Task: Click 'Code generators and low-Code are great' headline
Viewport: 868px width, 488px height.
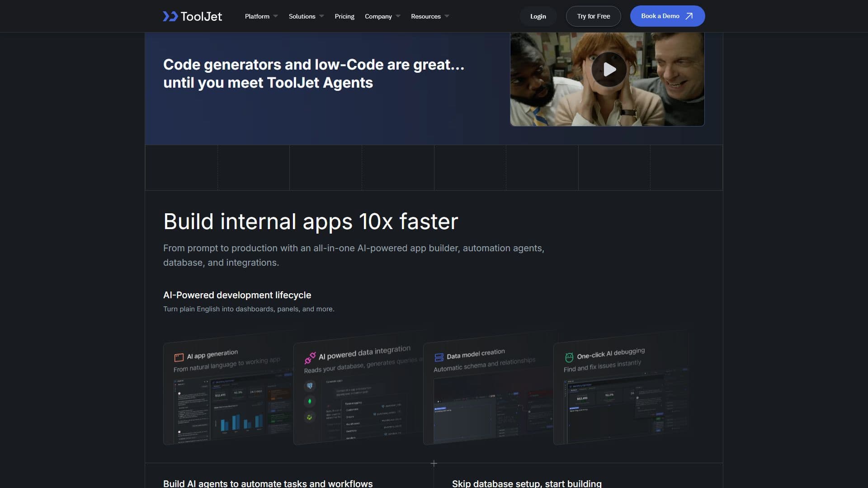Action: pos(314,74)
